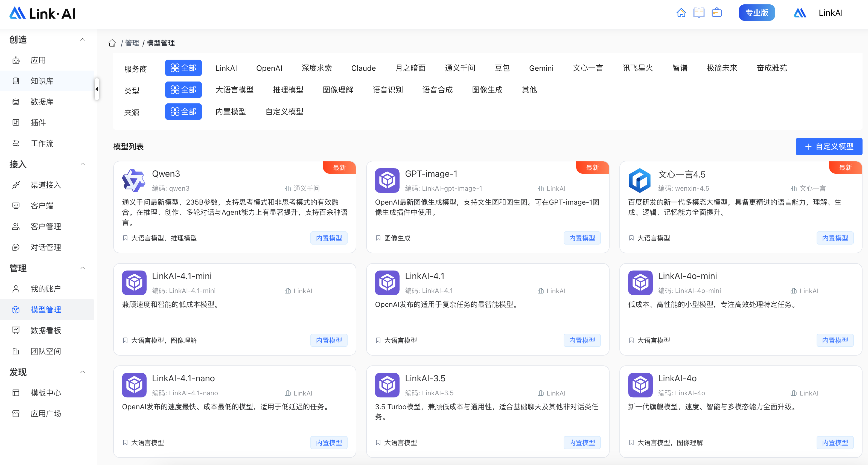Filter provider by Claude
This screenshot has height=465, width=868.
pyautogui.click(x=363, y=68)
